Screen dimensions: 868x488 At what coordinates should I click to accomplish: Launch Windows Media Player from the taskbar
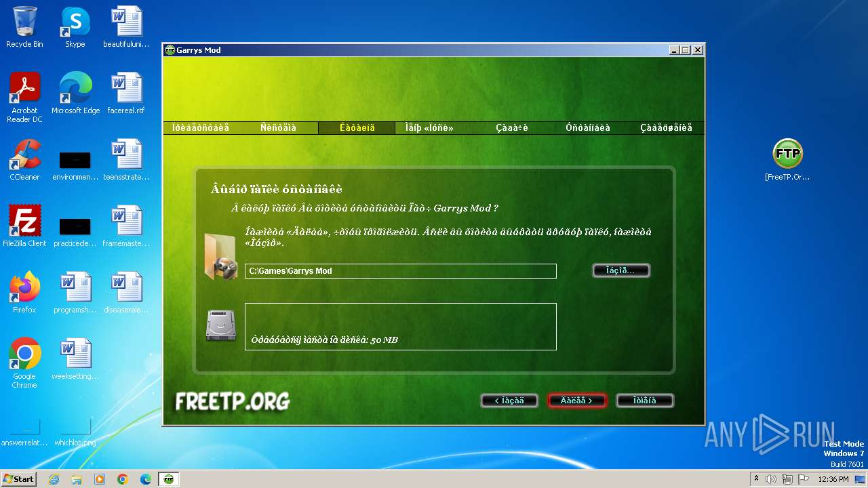point(100,479)
